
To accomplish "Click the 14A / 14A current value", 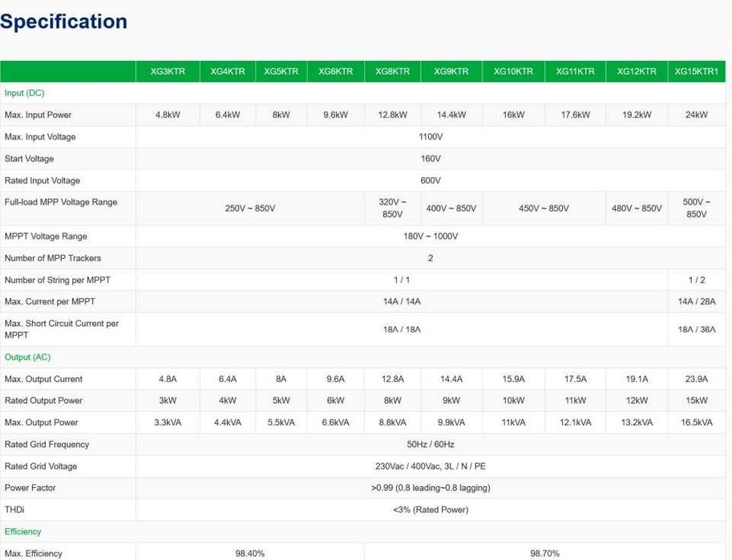I will click(x=402, y=301).
